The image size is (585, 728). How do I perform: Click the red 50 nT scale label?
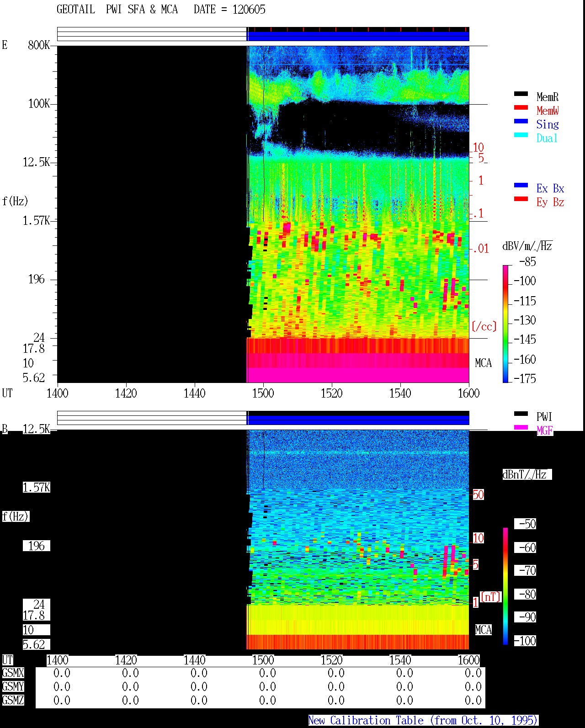[x=478, y=494]
